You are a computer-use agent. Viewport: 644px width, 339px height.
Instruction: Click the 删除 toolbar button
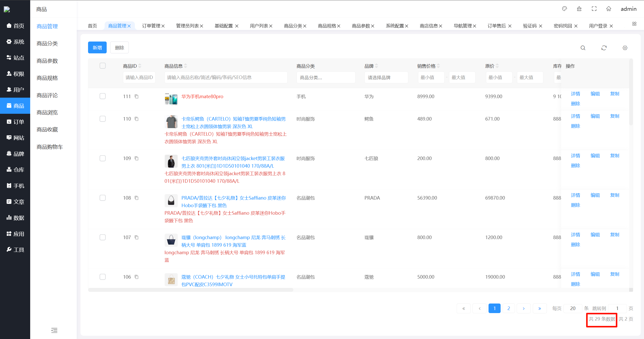point(119,48)
